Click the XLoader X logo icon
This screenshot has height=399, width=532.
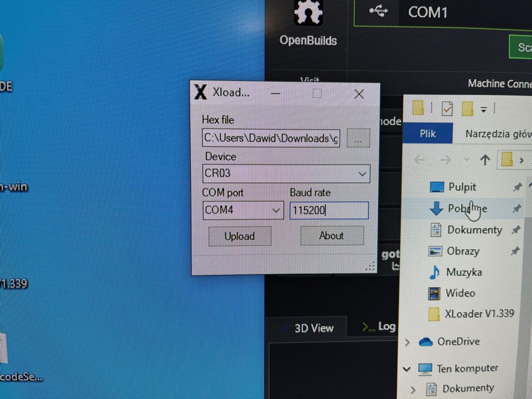click(x=201, y=92)
